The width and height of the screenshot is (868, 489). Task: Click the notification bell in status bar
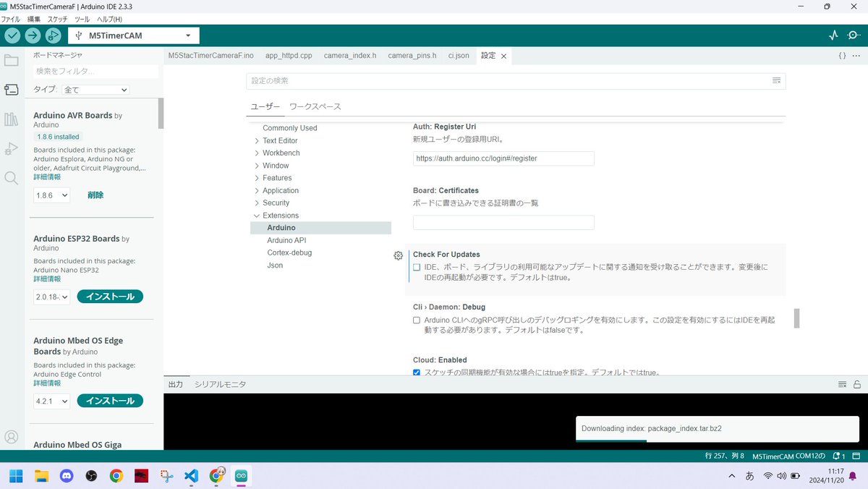(x=839, y=456)
